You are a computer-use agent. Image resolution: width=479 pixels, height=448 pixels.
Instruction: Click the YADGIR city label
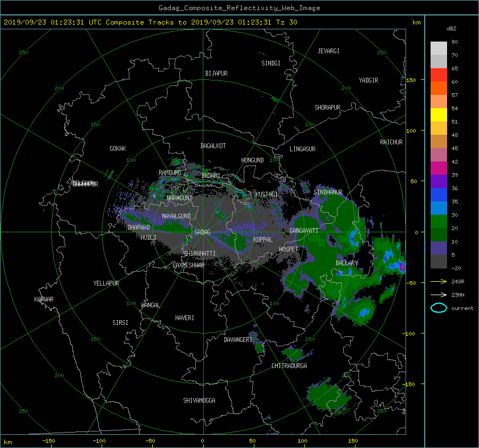click(x=368, y=80)
